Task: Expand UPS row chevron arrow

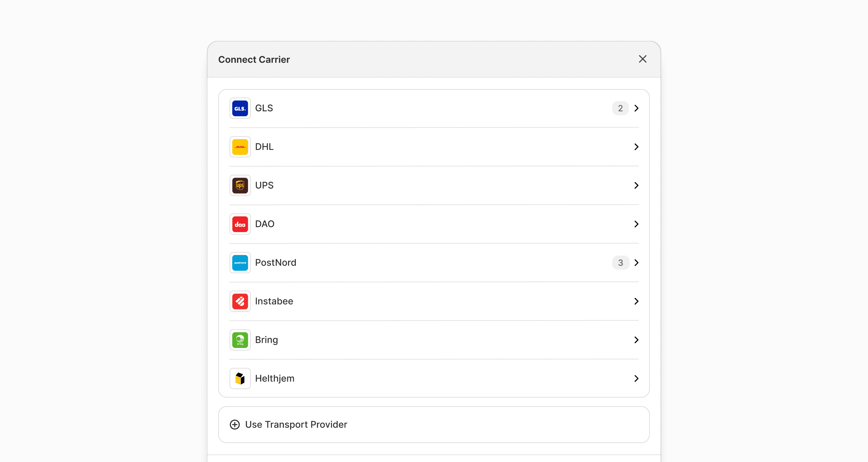Action: point(636,186)
